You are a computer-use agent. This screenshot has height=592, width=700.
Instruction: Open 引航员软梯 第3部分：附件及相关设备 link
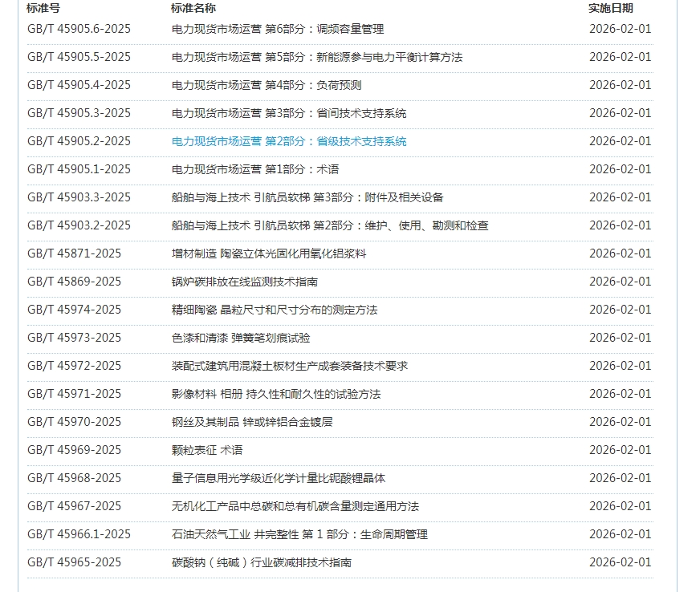tap(307, 197)
